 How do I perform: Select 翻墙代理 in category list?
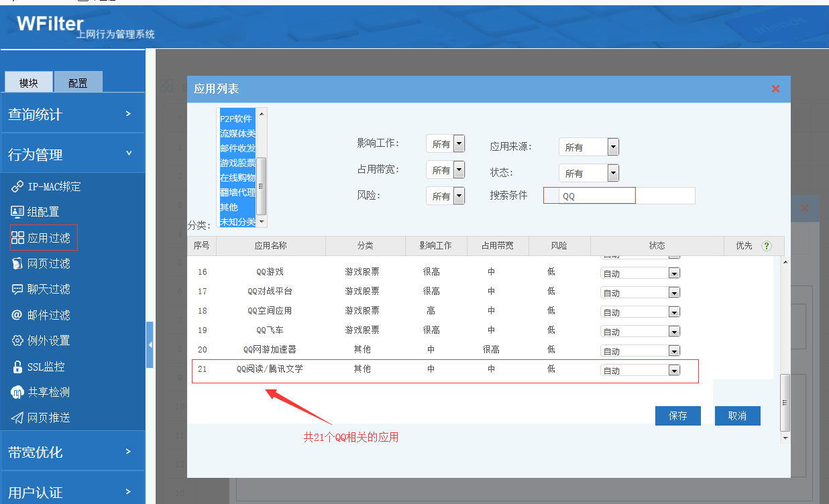237,192
